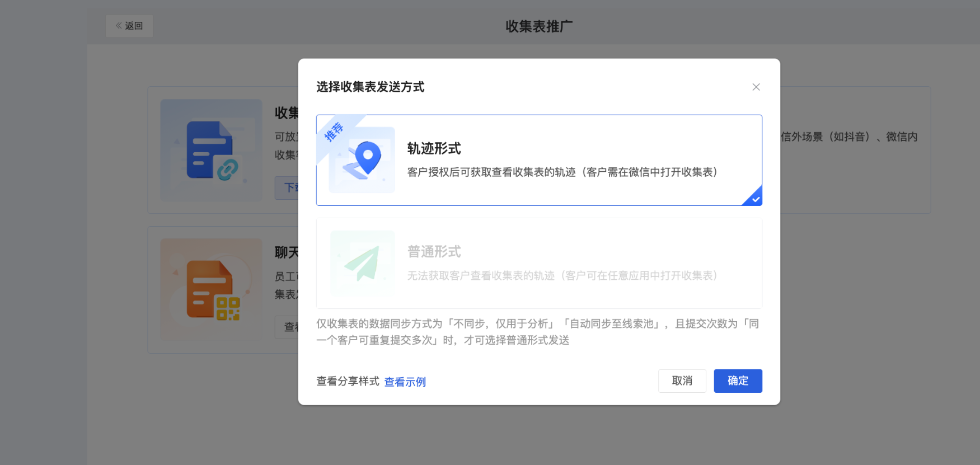Click the 收集表推广 page heading
This screenshot has width=980, height=465.
point(539,26)
